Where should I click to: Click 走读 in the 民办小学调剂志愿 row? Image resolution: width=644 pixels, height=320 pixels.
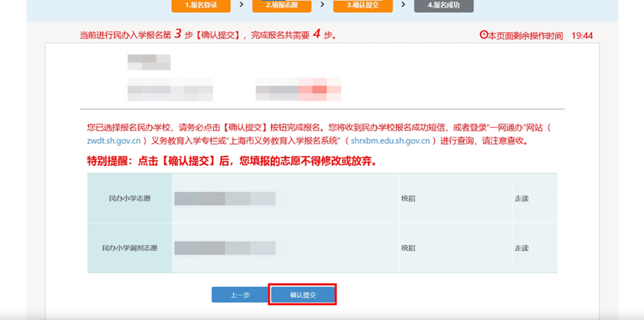pos(522,248)
